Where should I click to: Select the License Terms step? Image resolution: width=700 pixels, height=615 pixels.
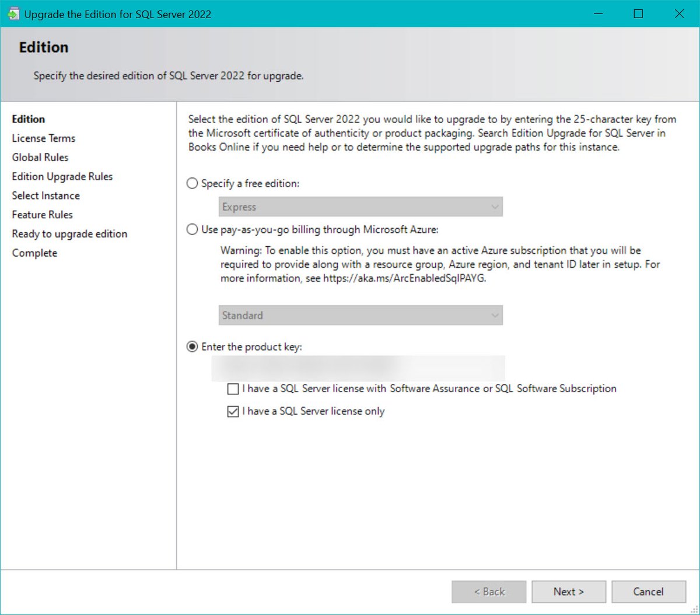tap(43, 138)
